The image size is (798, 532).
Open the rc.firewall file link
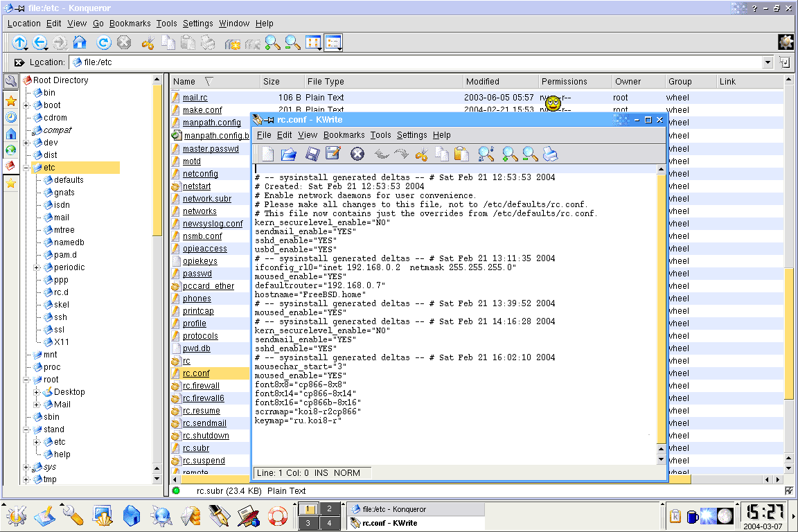pyautogui.click(x=201, y=386)
